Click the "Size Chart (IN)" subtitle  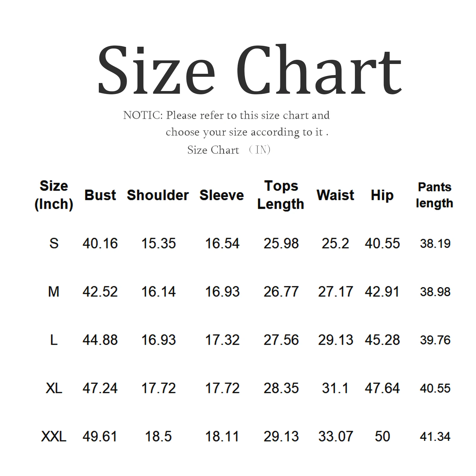pos(228,150)
